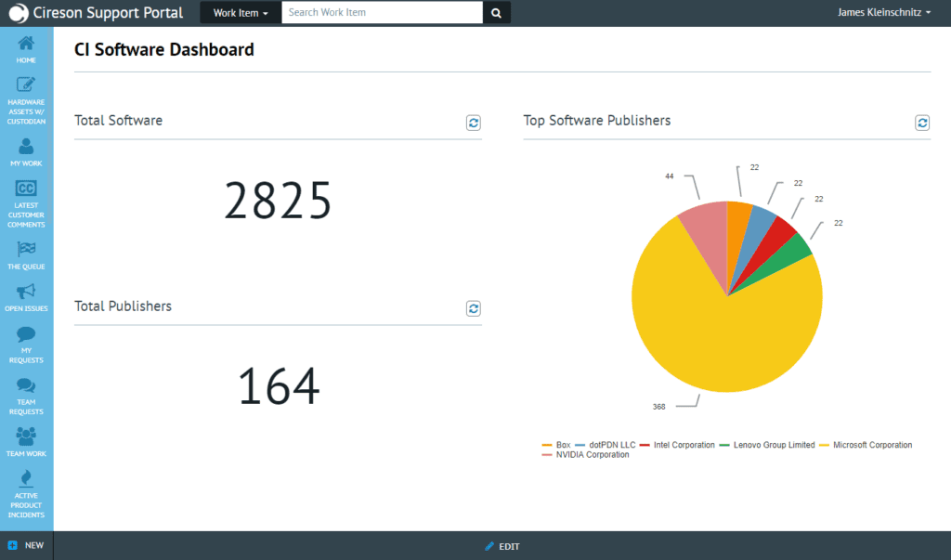Open James Kleinschnitz user menu
Viewport: 951px width, 560px height.
pyautogui.click(x=884, y=12)
